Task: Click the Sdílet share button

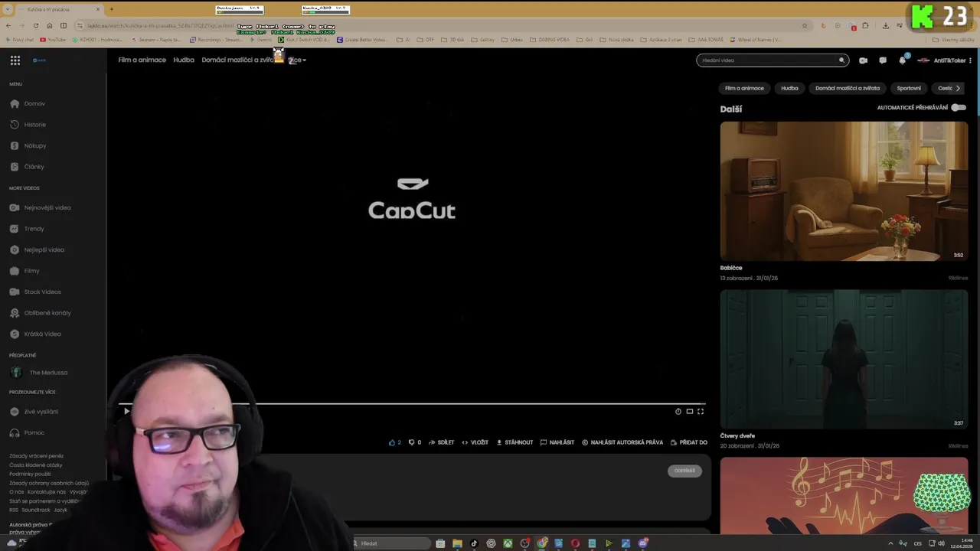Action: (x=442, y=442)
